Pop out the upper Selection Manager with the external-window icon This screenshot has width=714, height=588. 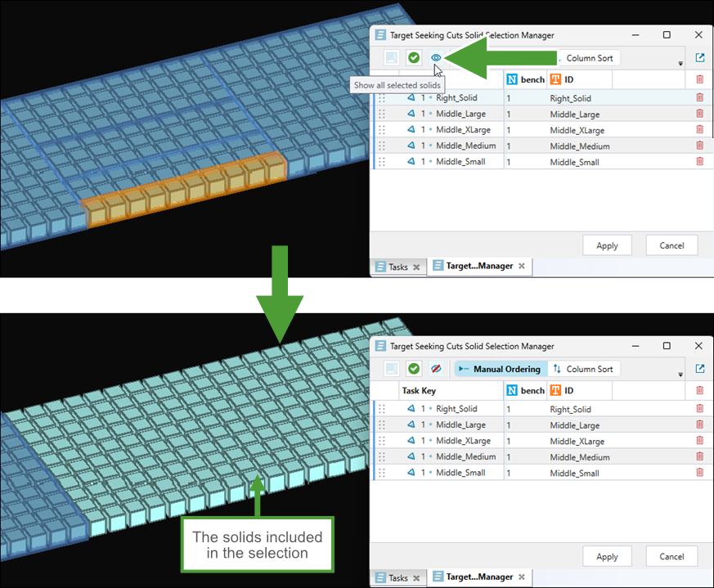[700, 58]
